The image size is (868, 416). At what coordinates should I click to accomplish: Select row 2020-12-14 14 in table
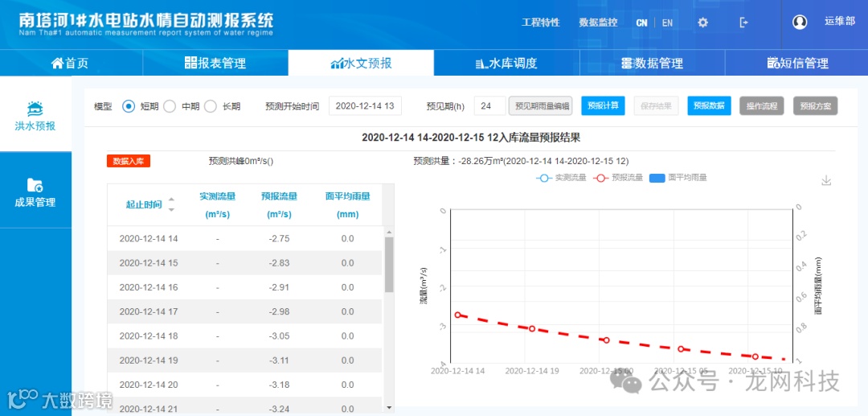pos(244,239)
